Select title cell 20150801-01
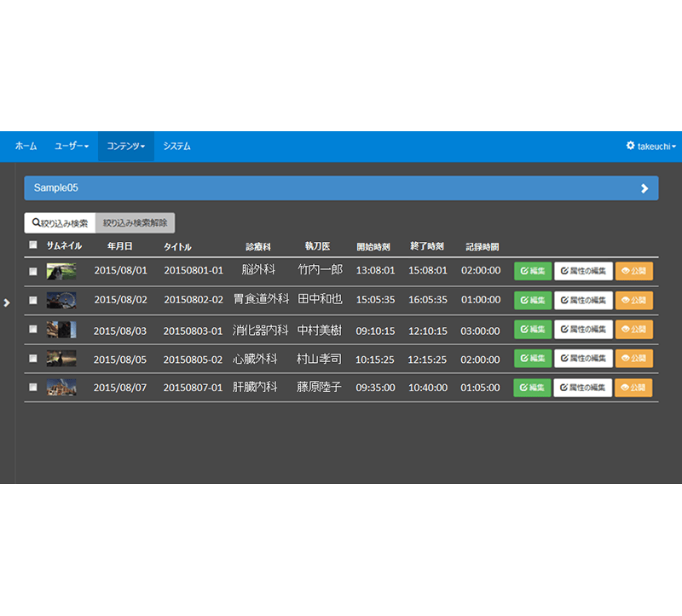Image resolution: width=682 pixels, height=616 pixels. pyautogui.click(x=194, y=270)
